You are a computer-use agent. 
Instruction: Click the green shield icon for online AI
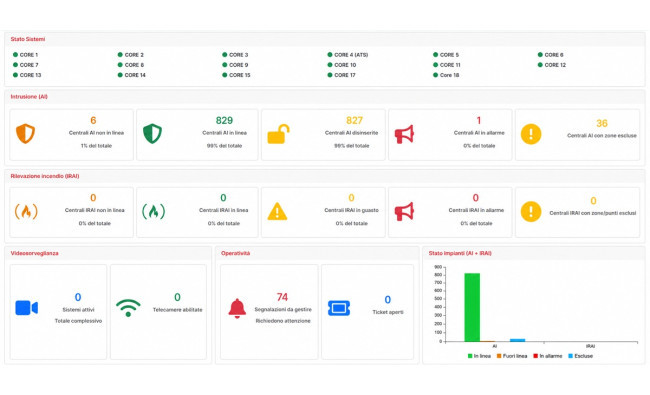152,133
